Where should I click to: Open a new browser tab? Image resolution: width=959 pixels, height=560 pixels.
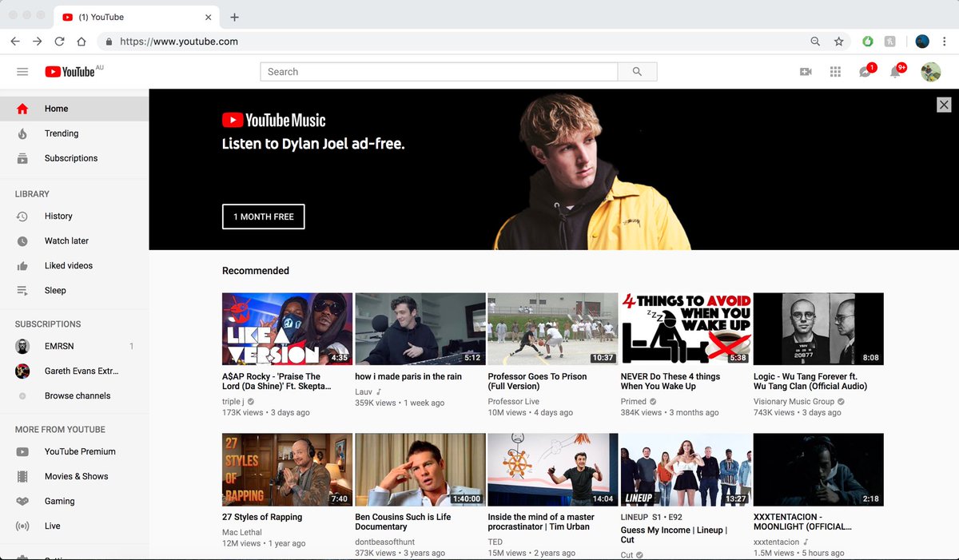[x=234, y=18]
